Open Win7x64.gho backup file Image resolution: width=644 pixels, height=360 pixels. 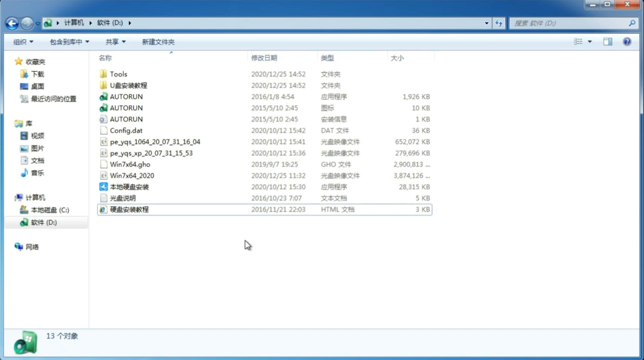coord(130,164)
